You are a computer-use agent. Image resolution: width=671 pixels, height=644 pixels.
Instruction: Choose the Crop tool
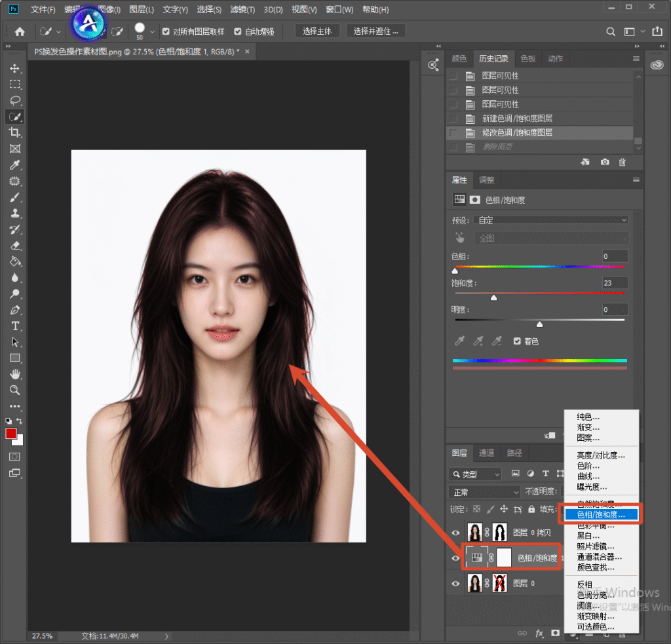(15, 132)
